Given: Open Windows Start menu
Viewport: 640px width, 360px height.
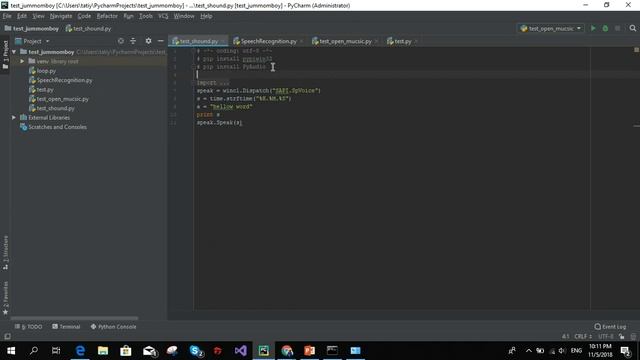Looking at the screenshot, I should (x=11, y=351).
